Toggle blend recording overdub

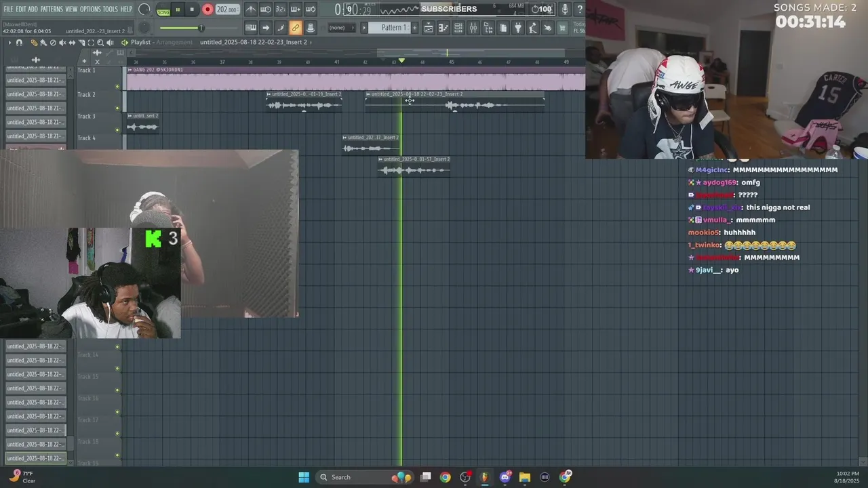tap(296, 9)
